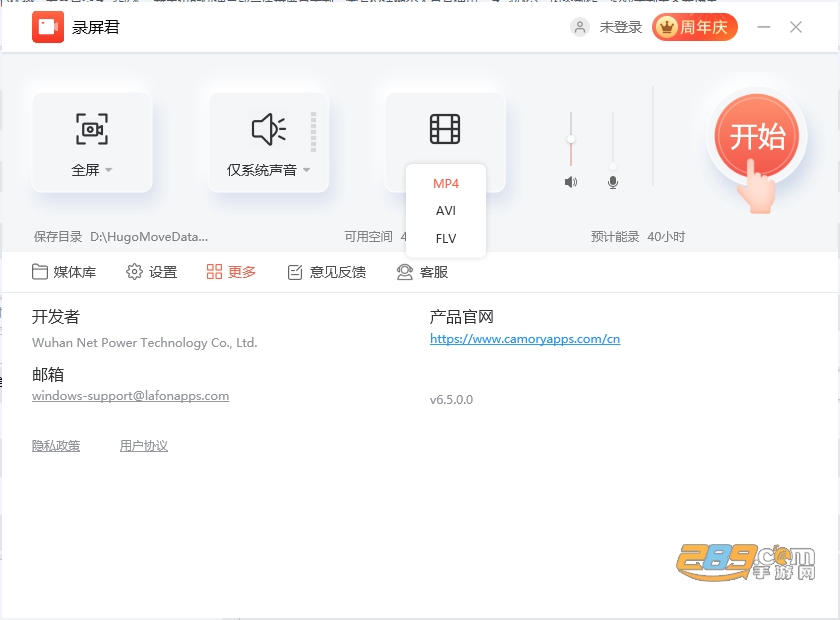Open the 客服 customer service tab

(422, 272)
